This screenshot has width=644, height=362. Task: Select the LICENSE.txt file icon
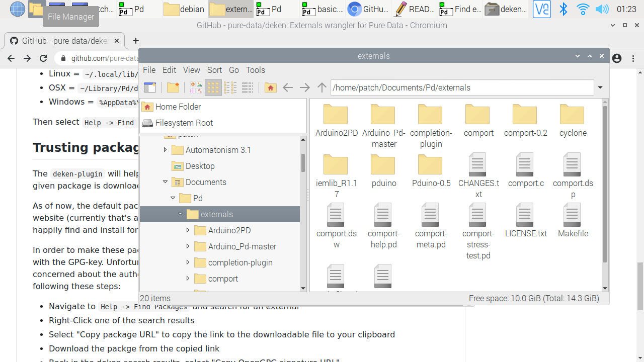(x=525, y=215)
